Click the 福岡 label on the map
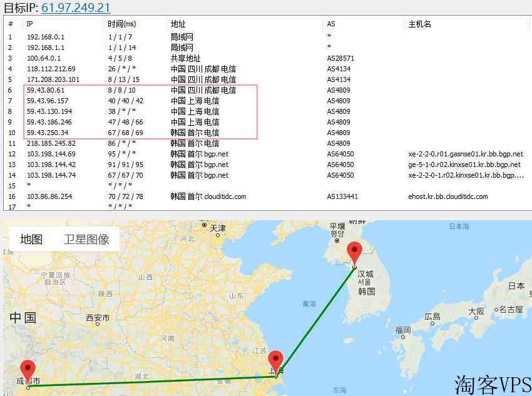 click(403, 330)
